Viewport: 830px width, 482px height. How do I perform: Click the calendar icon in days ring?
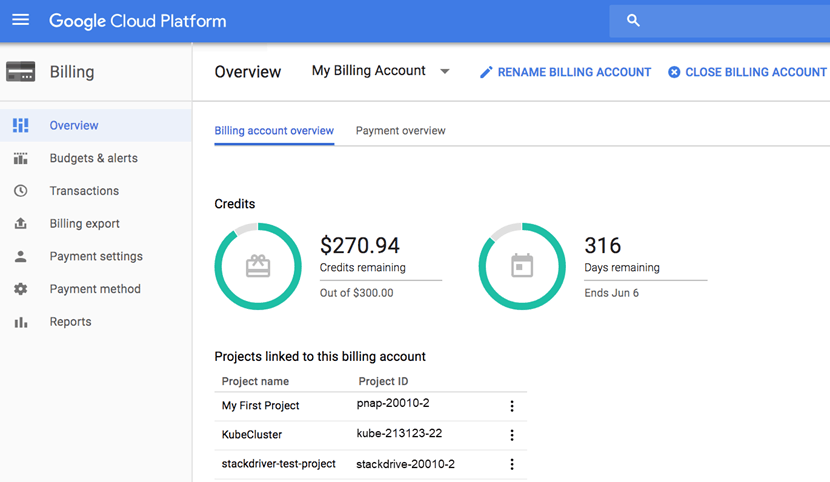tap(522, 266)
